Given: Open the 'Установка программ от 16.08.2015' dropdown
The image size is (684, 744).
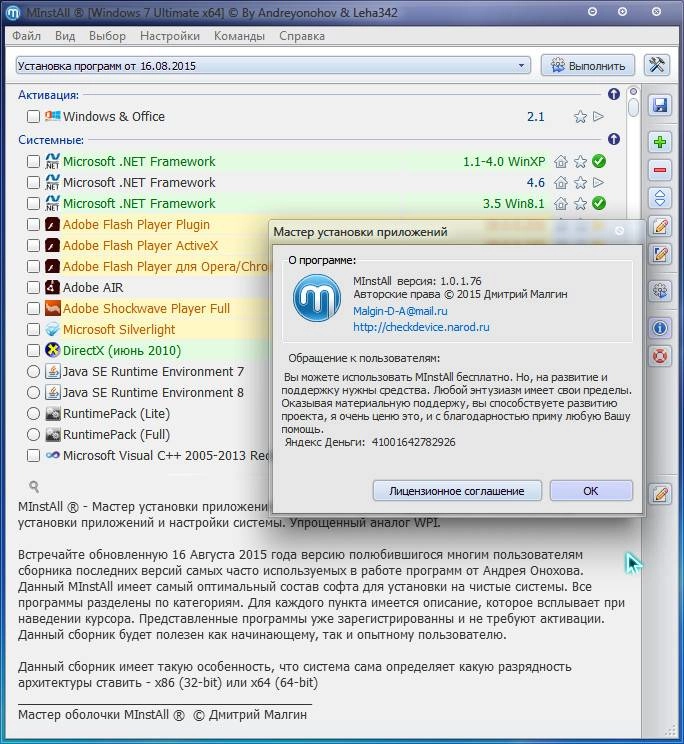Looking at the screenshot, I should (x=273, y=65).
